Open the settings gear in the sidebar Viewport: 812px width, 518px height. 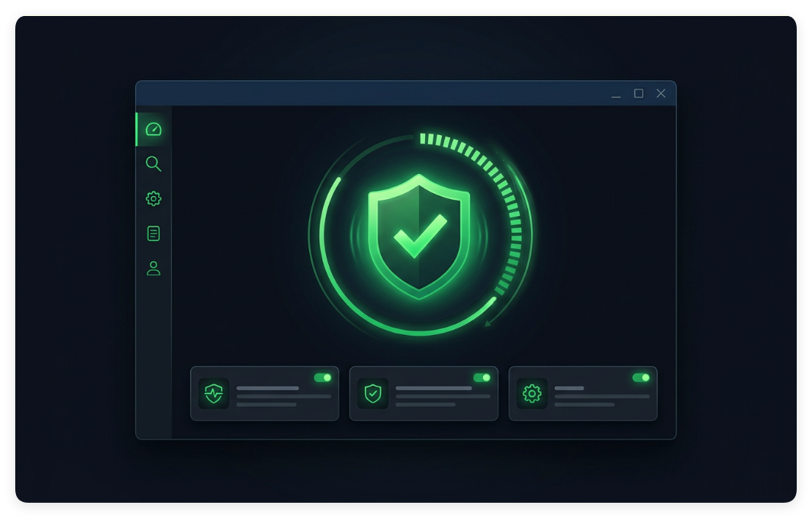153,198
